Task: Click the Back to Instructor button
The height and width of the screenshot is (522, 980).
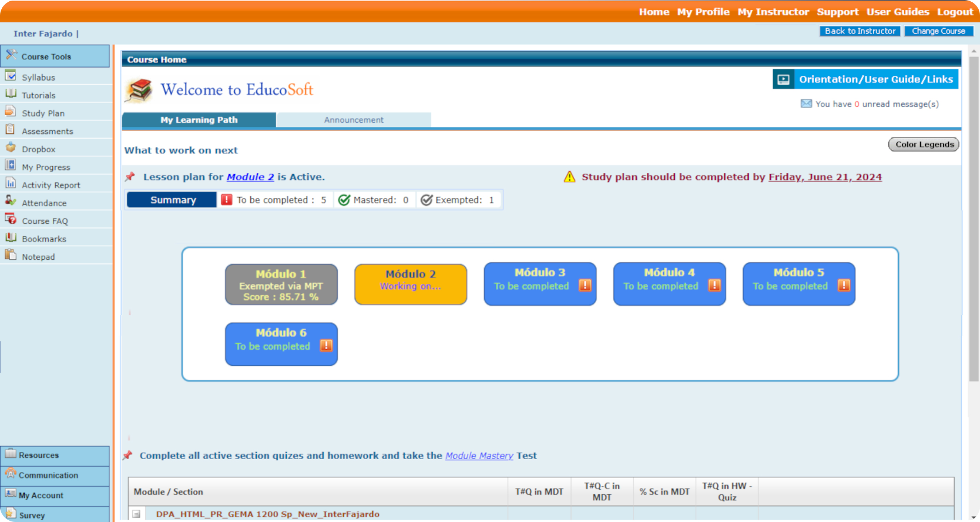Action: [x=860, y=31]
